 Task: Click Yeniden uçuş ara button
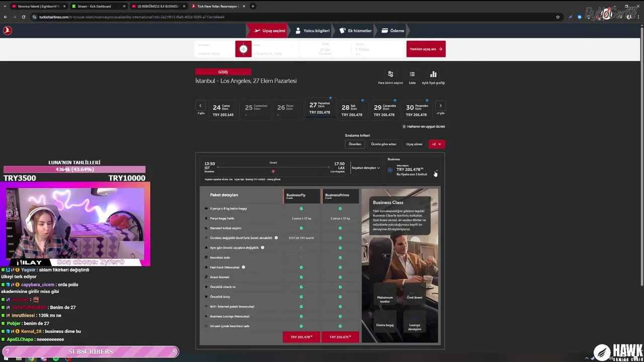(426, 49)
